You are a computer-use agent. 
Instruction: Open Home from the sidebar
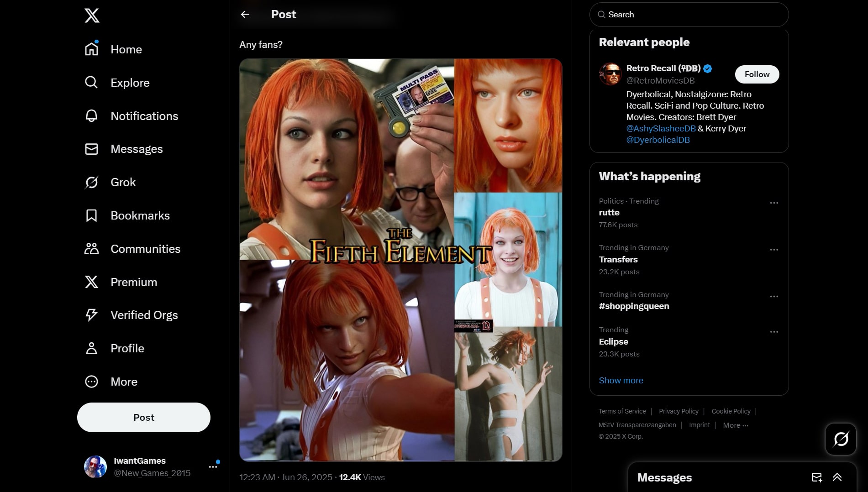[113, 49]
